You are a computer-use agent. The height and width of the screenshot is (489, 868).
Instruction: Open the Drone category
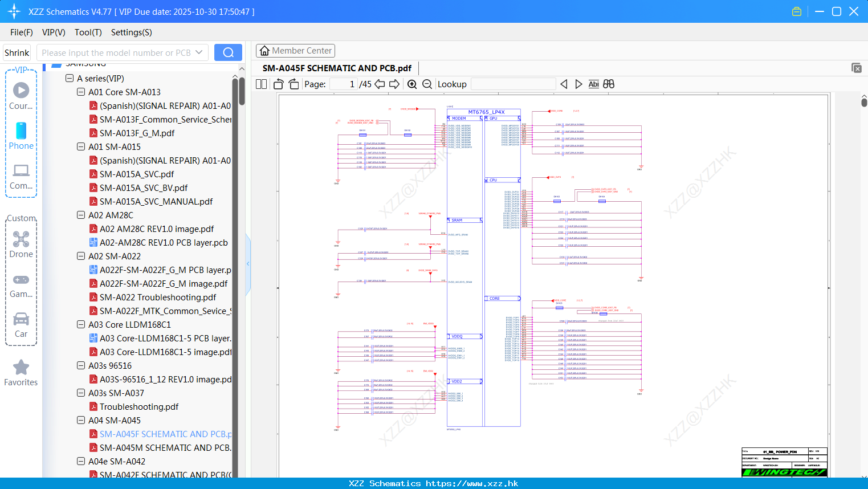(x=21, y=244)
